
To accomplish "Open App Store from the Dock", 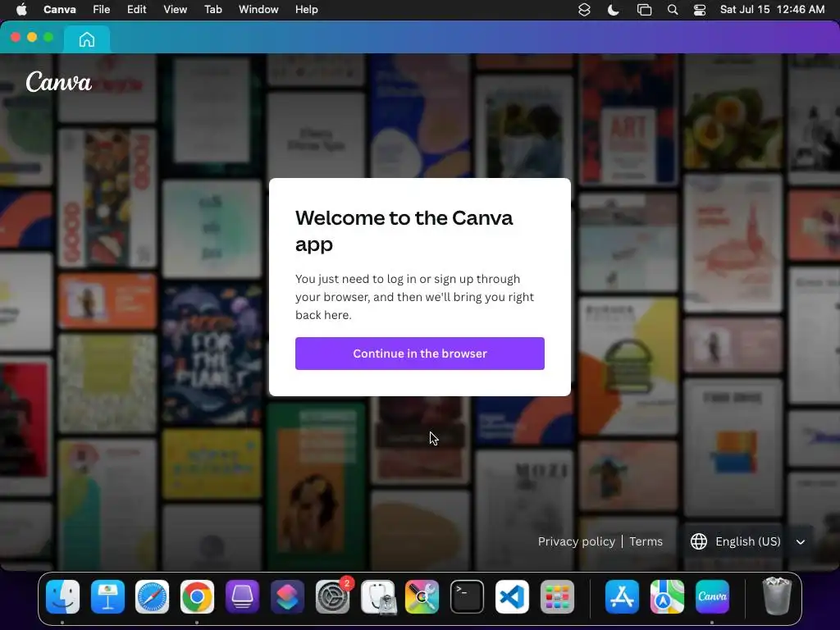I will tap(622, 596).
